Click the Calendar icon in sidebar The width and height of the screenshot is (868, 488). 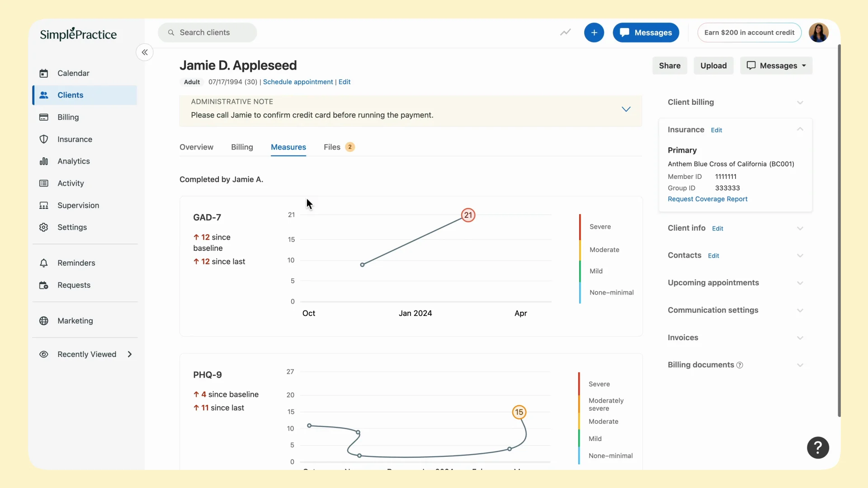coord(44,73)
